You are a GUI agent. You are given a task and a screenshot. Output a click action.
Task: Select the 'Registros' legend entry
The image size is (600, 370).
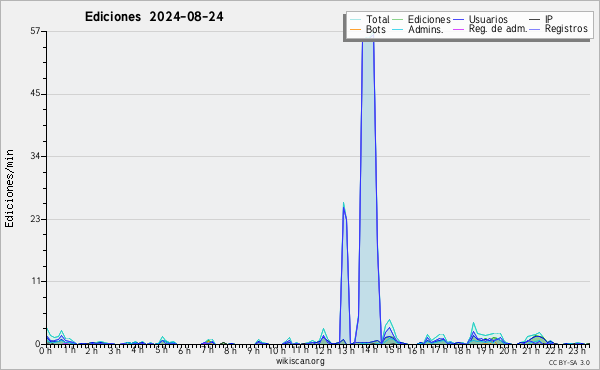click(566, 29)
